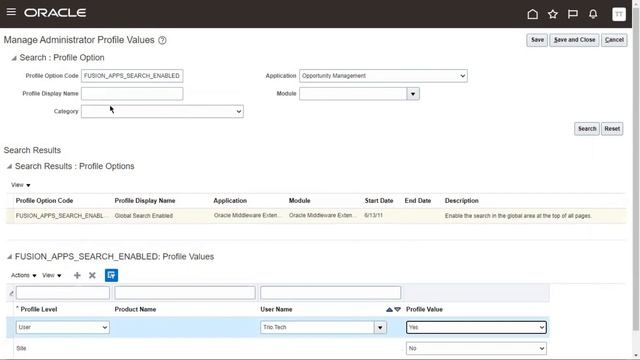Select the FUSION_APPS_SEARCH_ENABL result row code

coord(60,216)
